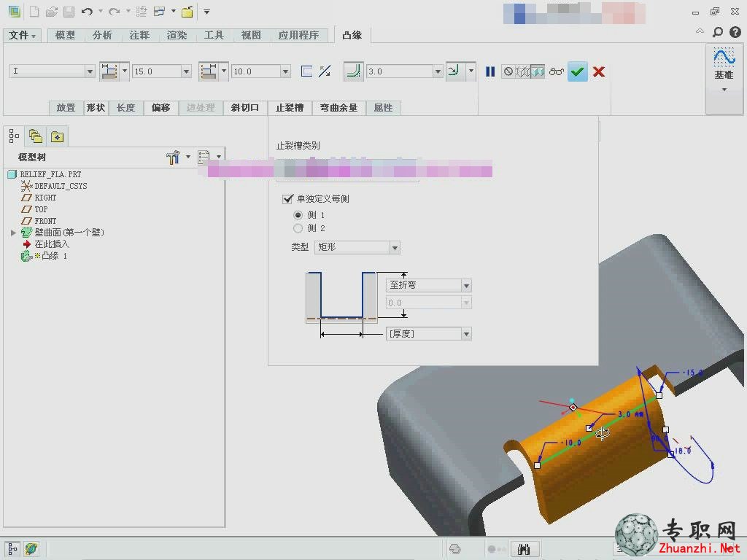Viewport: 747px width, 560px height.
Task: Show the model tree tab icon
Action: (15, 136)
